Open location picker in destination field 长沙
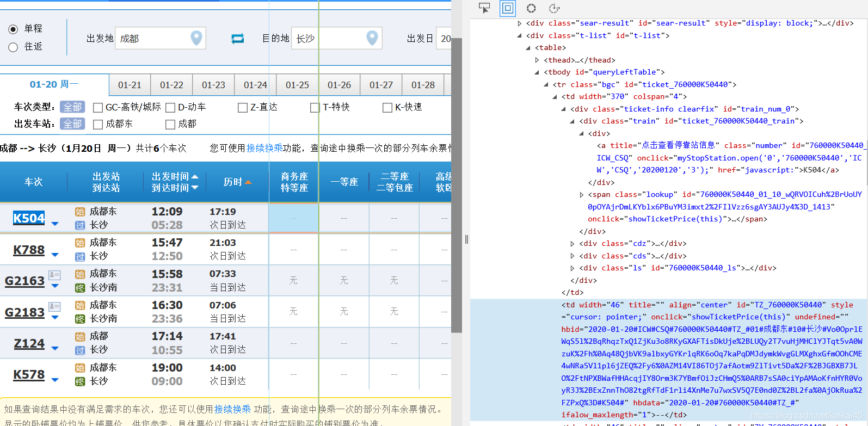 click(372, 38)
